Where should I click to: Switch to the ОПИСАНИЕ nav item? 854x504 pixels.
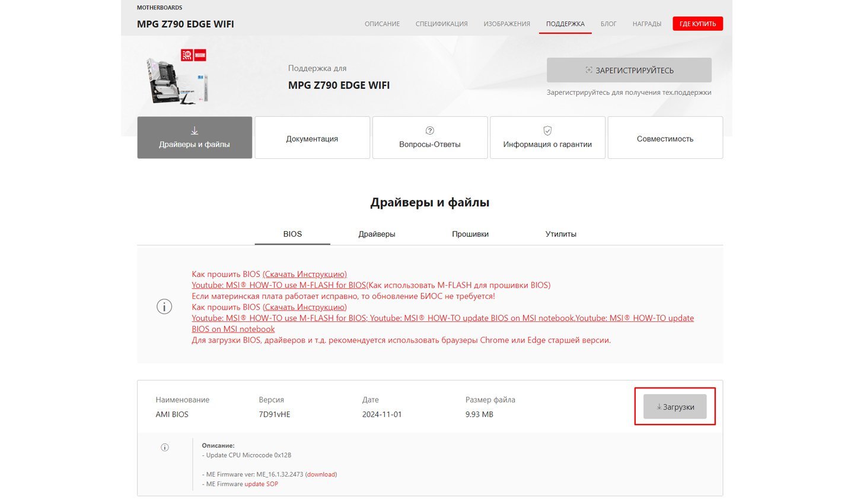click(x=382, y=24)
